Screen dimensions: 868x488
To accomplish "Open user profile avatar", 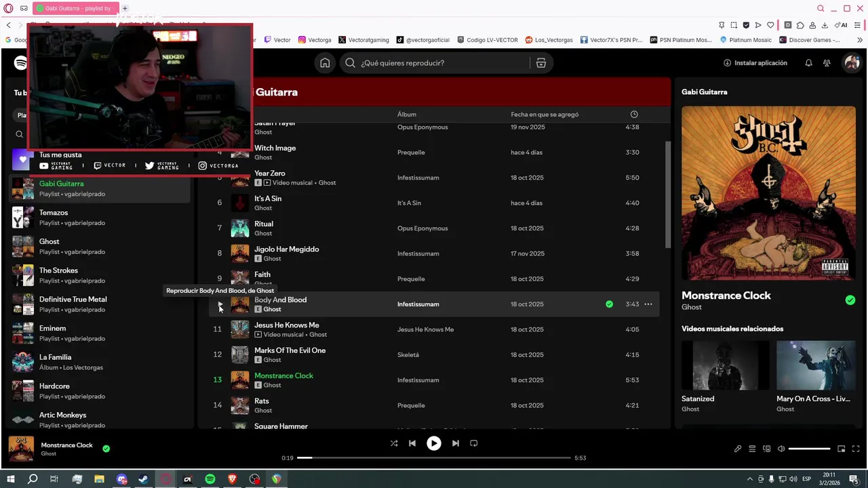I will pyautogui.click(x=851, y=63).
